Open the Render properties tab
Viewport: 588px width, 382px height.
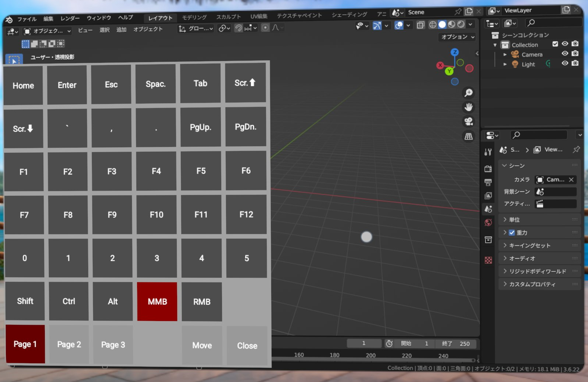click(x=488, y=169)
